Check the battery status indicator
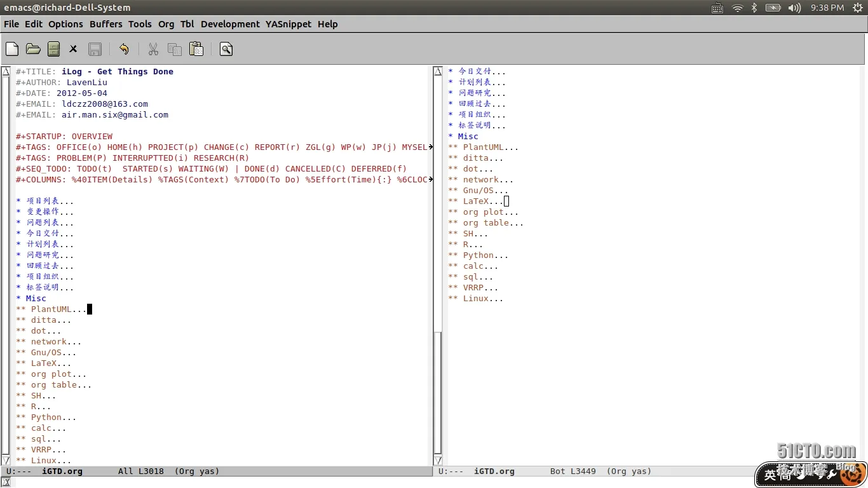This screenshot has width=868, height=488. 773,8
